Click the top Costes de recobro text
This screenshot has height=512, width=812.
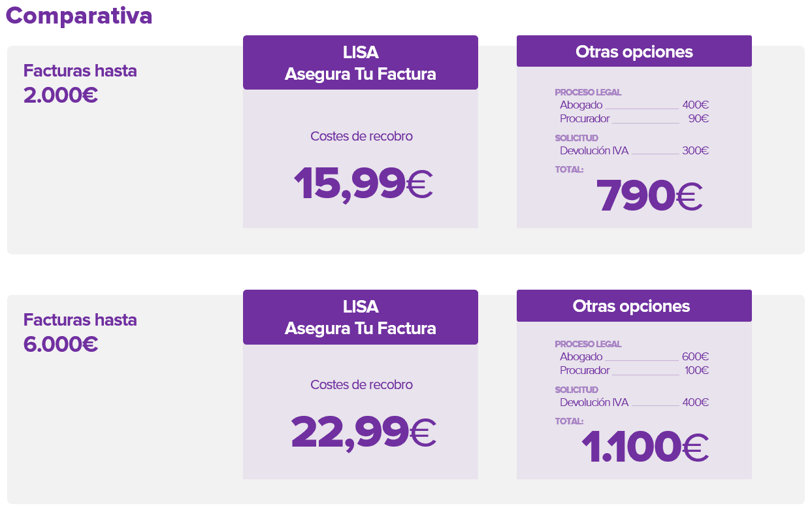pyautogui.click(x=361, y=136)
